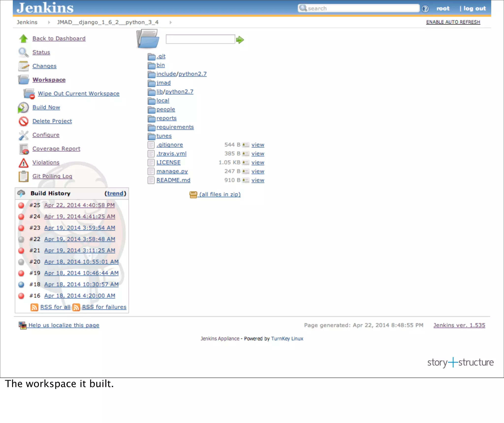The width and height of the screenshot is (504, 423).
Task: Open the python2.7 link under lib
Action: click(x=179, y=92)
